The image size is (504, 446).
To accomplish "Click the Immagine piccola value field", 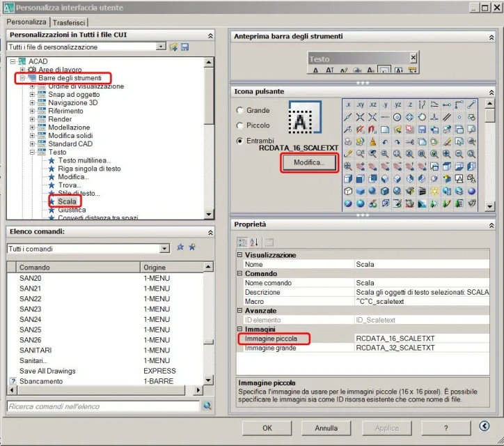I will pos(422,338).
